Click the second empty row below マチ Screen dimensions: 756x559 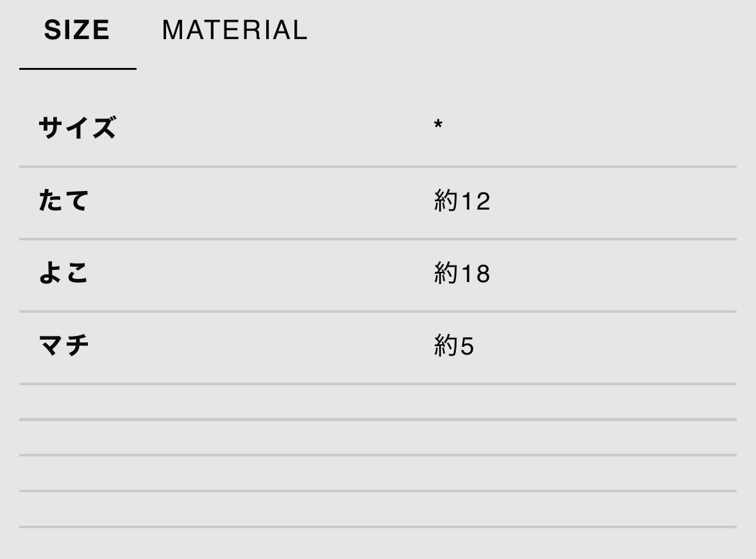pos(378,437)
